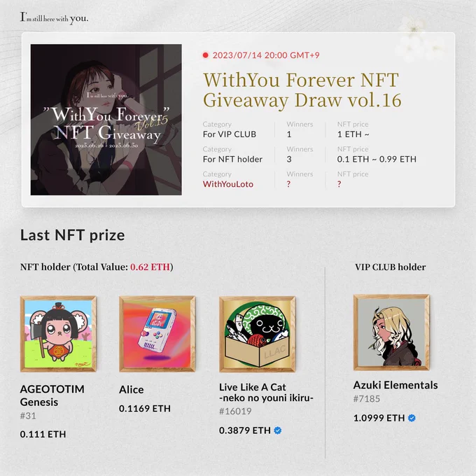Open the Azuki Elementals framed portrait
This screenshot has height=476, width=476.
[391, 332]
